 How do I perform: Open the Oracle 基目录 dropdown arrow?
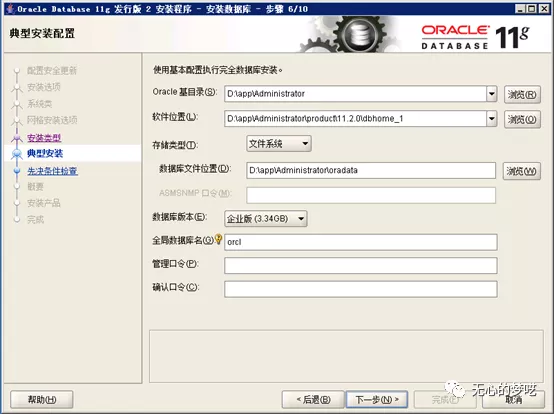point(491,94)
